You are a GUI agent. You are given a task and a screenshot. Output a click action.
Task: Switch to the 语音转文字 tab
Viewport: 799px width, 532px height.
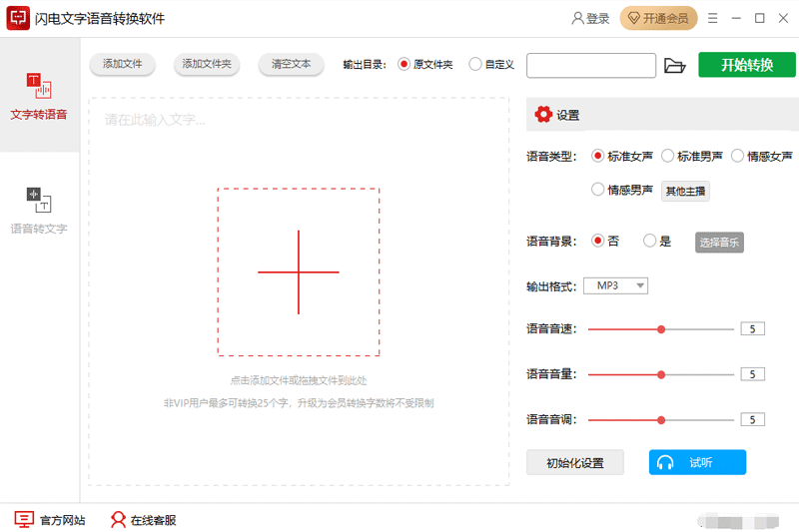click(39, 210)
